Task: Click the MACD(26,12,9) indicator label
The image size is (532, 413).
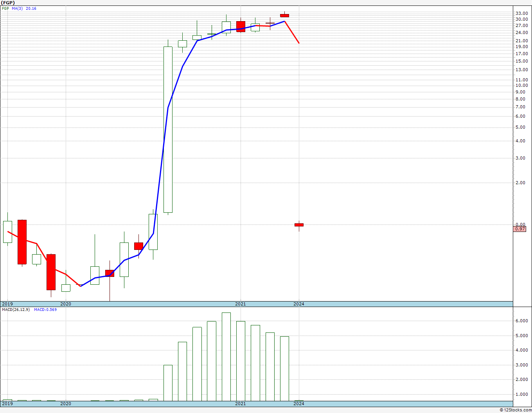Action: pos(16,310)
